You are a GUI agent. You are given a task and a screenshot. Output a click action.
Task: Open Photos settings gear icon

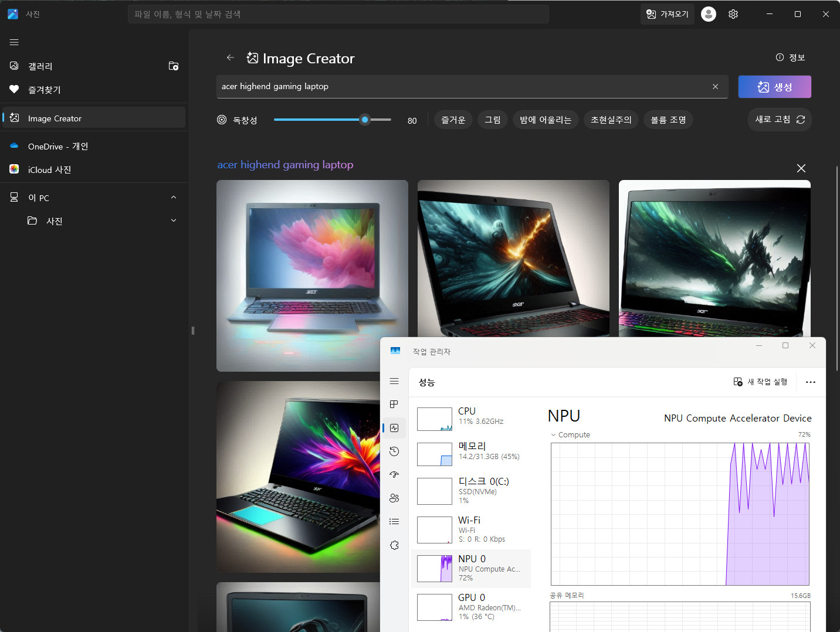point(733,14)
